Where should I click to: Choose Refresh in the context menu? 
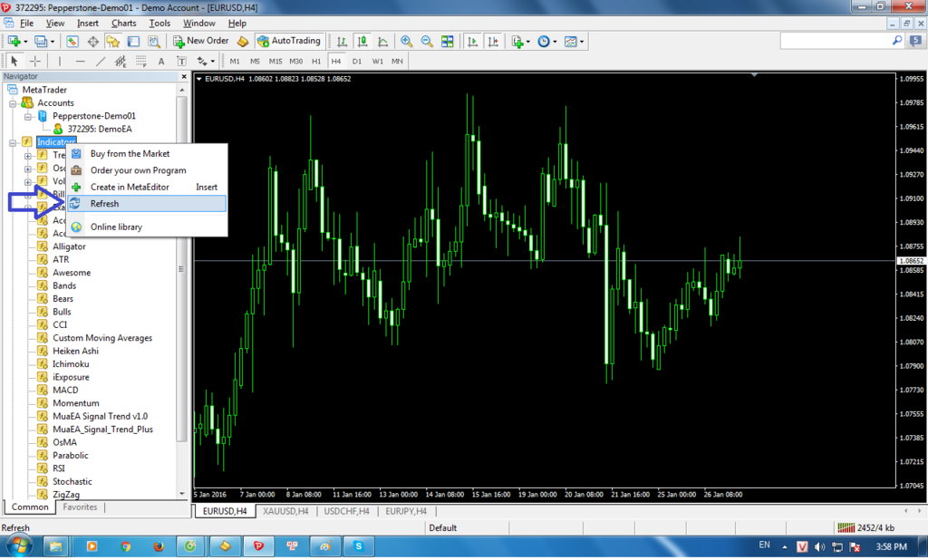pos(147,204)
